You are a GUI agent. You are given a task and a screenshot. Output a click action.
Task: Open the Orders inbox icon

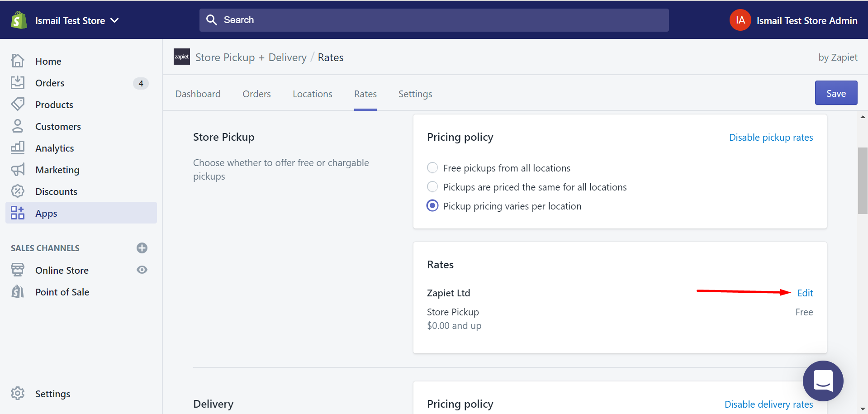(x=18, y=82)
